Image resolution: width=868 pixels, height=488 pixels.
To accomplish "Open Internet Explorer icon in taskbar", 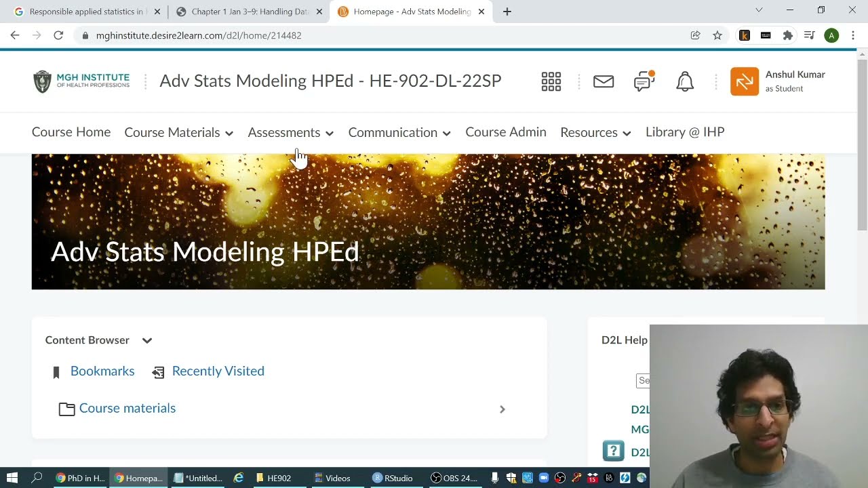I will [x=239, y=478].
